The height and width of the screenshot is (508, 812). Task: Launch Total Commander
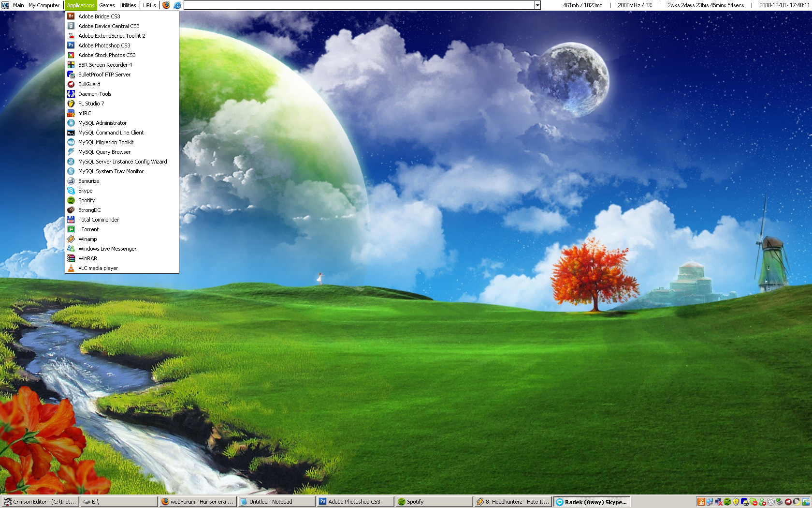[x=122, y=220]
